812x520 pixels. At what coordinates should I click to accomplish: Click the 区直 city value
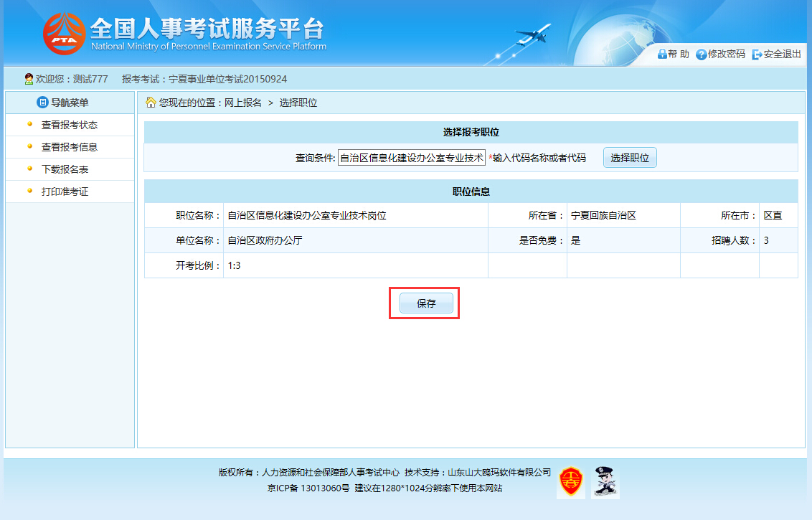point(773,215)
